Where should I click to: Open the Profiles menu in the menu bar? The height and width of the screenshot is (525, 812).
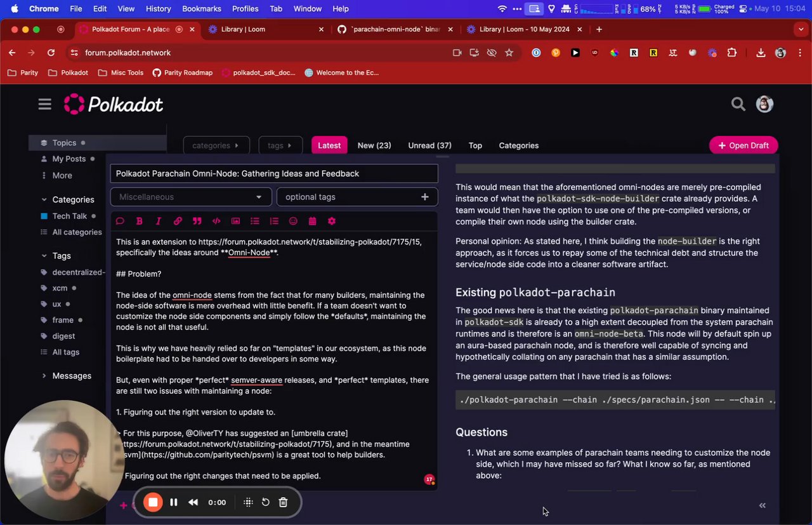click(x=245, y=9)
